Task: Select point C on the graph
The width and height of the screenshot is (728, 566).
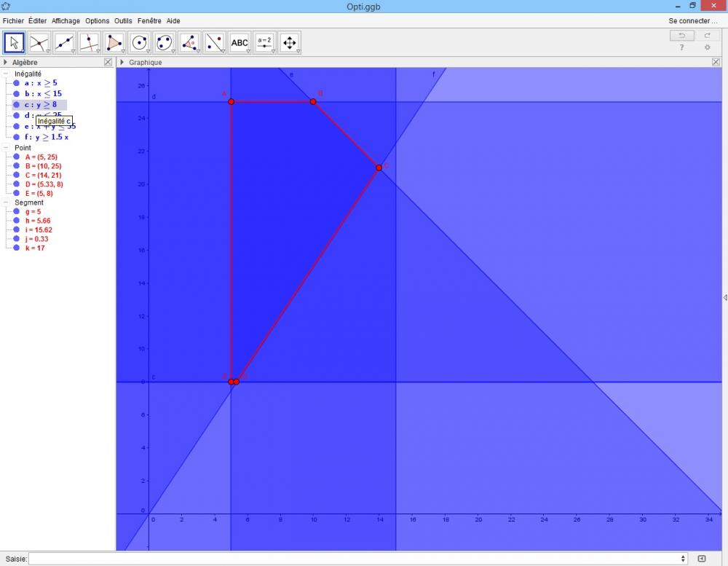Action: (379, 168)
